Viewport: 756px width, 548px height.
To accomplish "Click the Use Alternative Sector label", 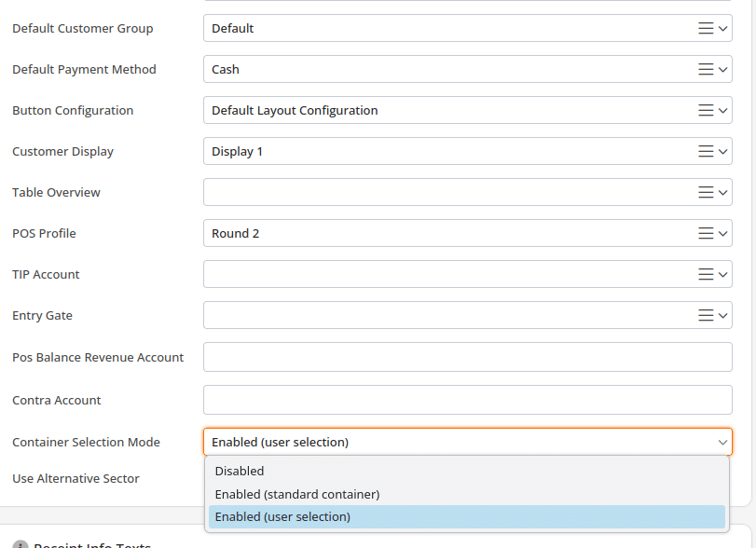I will [x=76, y=479].
